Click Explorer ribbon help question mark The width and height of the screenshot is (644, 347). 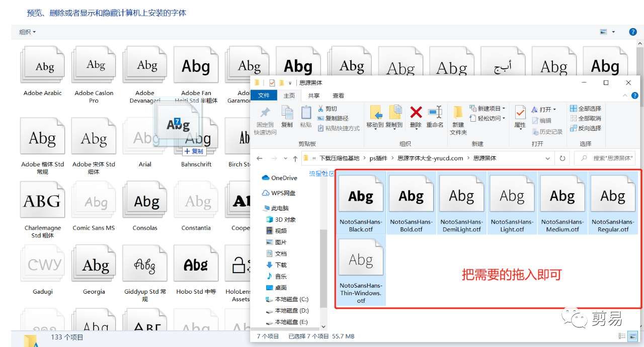pyautogui.click(x=635, y=95)
